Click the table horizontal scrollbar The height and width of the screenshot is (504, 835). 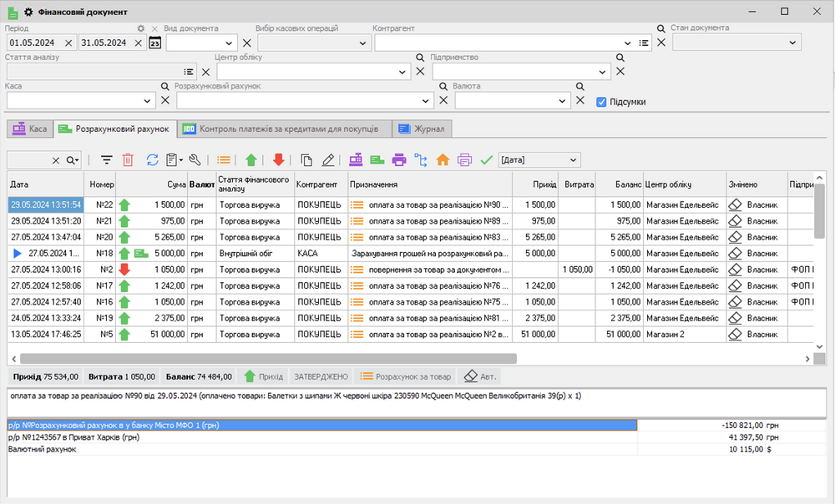[267, 358]
